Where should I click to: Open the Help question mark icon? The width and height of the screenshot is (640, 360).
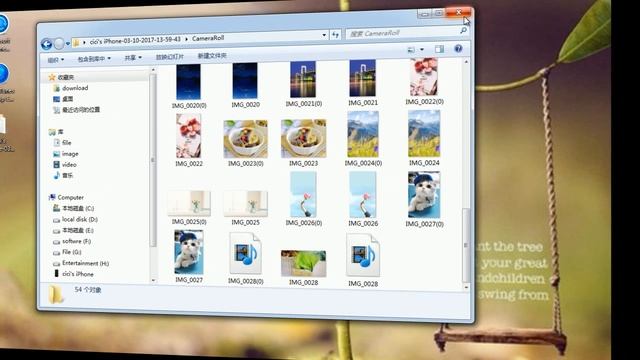point(458,49)
